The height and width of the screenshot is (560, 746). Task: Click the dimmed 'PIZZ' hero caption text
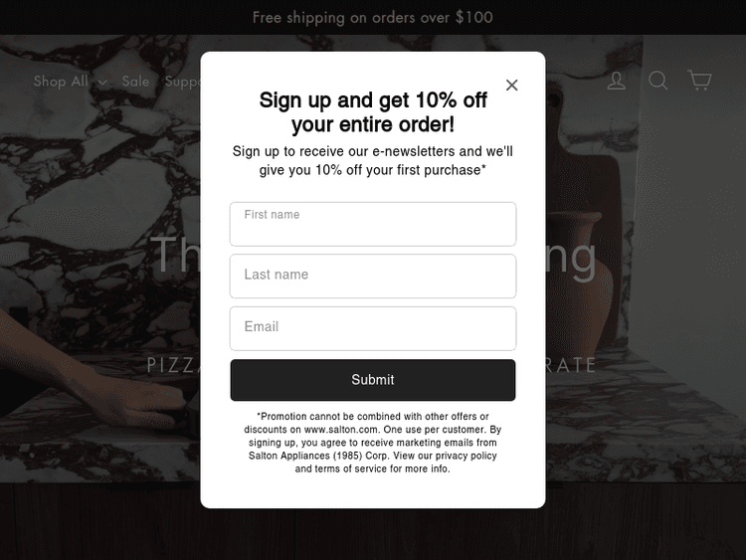pos(173,365)
